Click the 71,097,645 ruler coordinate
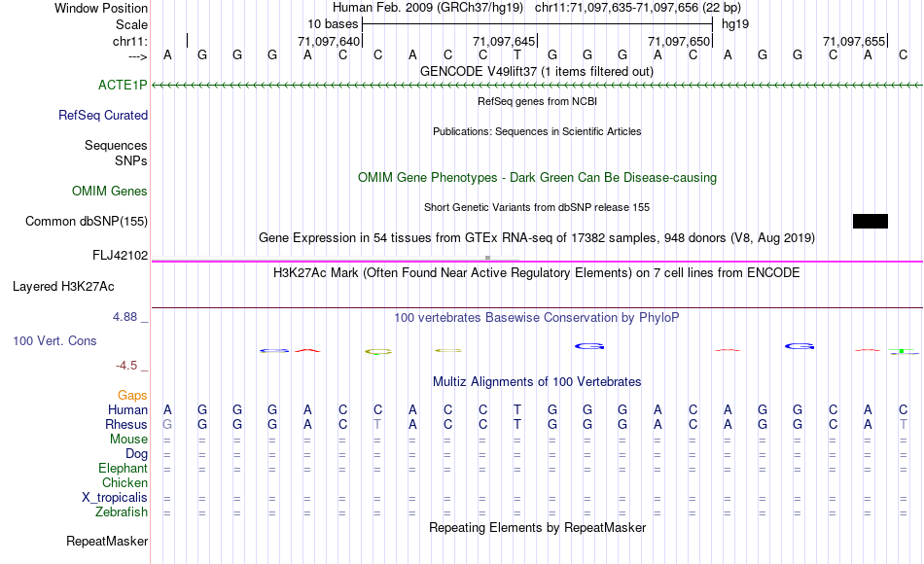This screenshot has height=564, width=924. (503, 41)
